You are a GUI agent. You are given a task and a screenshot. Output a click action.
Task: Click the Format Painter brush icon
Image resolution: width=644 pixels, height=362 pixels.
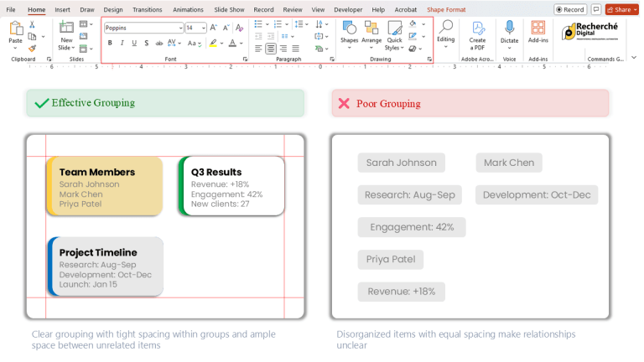pos(32,48)
